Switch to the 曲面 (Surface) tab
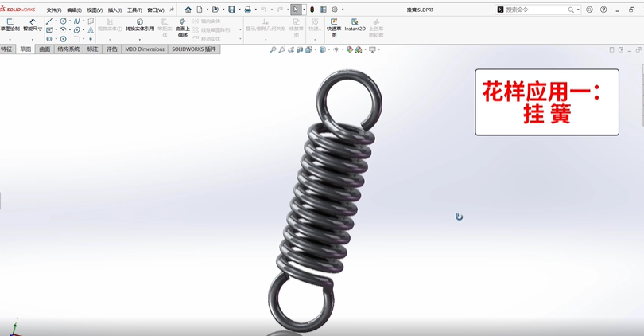Image resolution: width=644 pixels, height=336 pixels. tap(45, 49)
